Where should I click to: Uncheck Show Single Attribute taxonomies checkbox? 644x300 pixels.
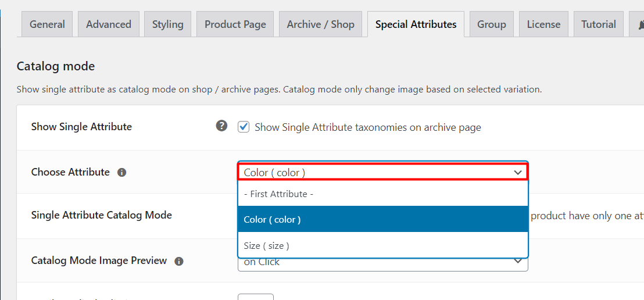coord(244,127)
